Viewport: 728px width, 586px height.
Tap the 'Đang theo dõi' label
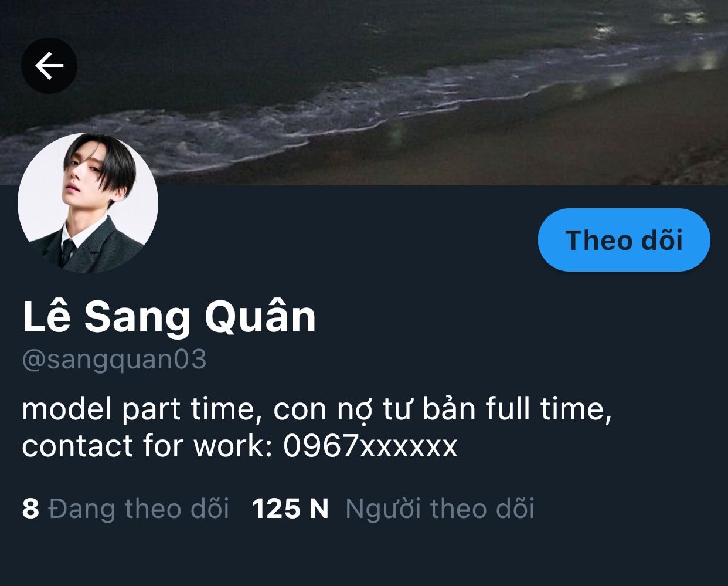tap(139, 509)
